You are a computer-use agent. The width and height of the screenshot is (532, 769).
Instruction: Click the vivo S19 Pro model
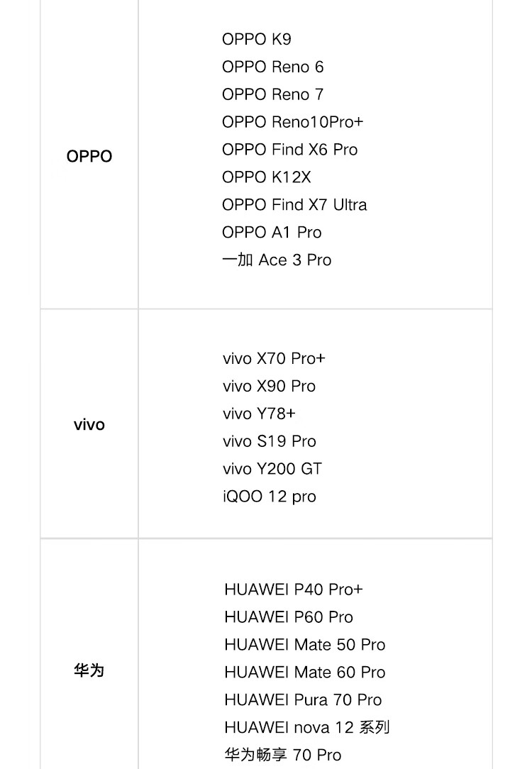click(x=269, y=441)
